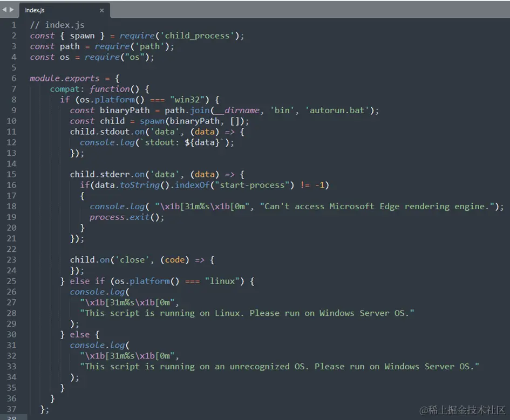The width and height of the screenshot is (510, 420).
Task: Close the index.js tab
Action: tap(102, 10)
